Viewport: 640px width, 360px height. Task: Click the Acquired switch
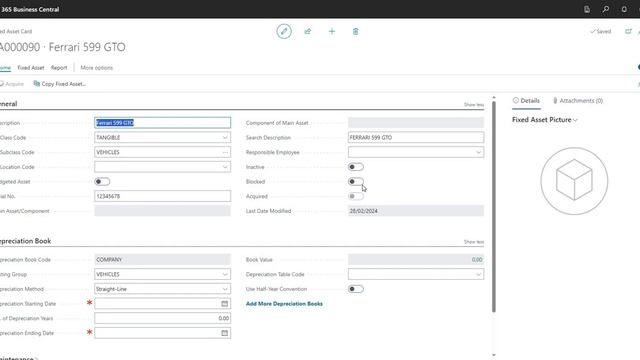coord(356,196)
